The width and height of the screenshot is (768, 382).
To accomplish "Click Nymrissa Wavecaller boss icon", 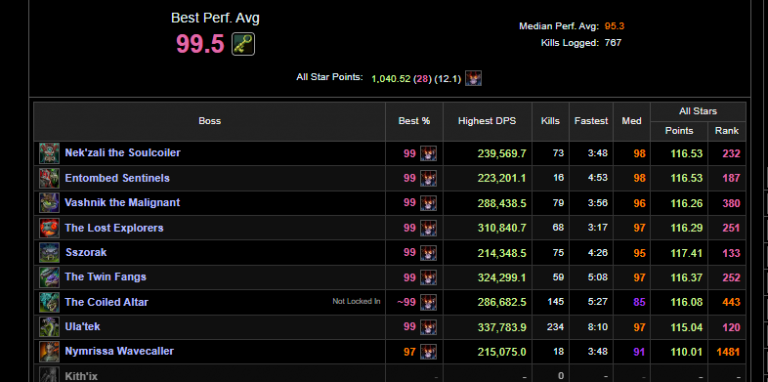I will click(x=49, y=352).
